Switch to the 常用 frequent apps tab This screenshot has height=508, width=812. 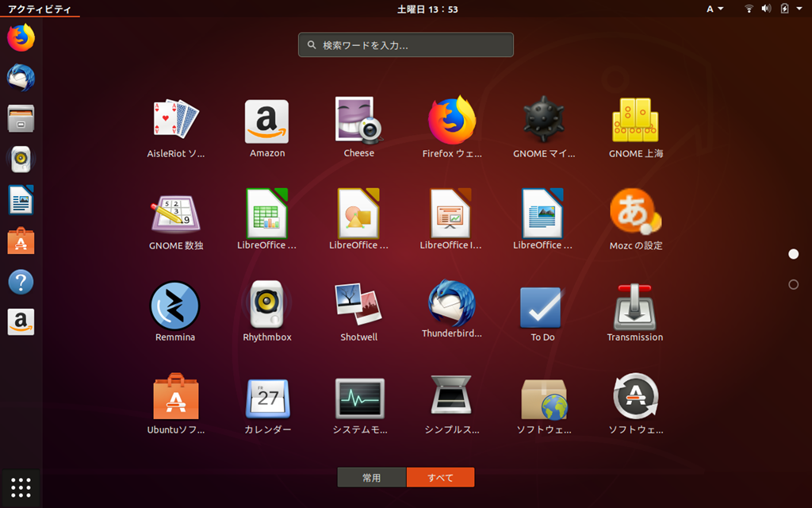[371, 477]
